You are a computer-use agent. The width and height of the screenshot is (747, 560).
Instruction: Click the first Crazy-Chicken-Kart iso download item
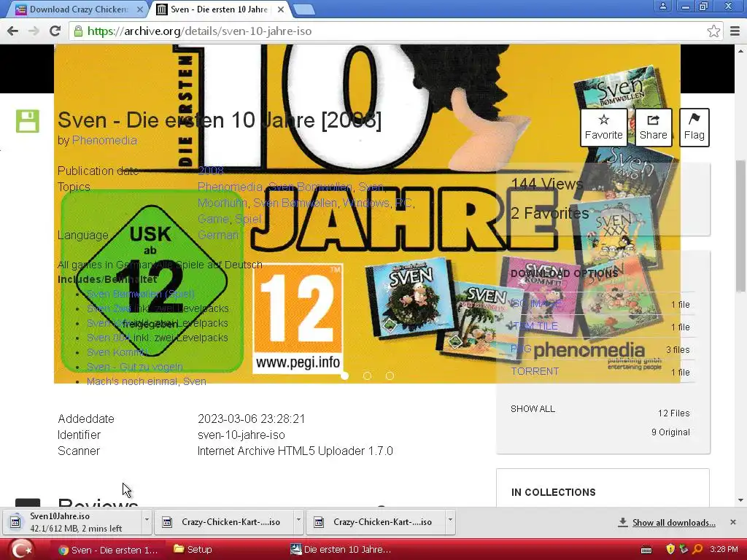[225, 522]
